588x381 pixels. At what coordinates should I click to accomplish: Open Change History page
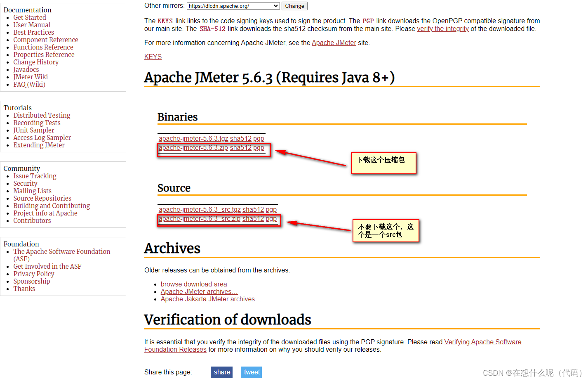36,62
